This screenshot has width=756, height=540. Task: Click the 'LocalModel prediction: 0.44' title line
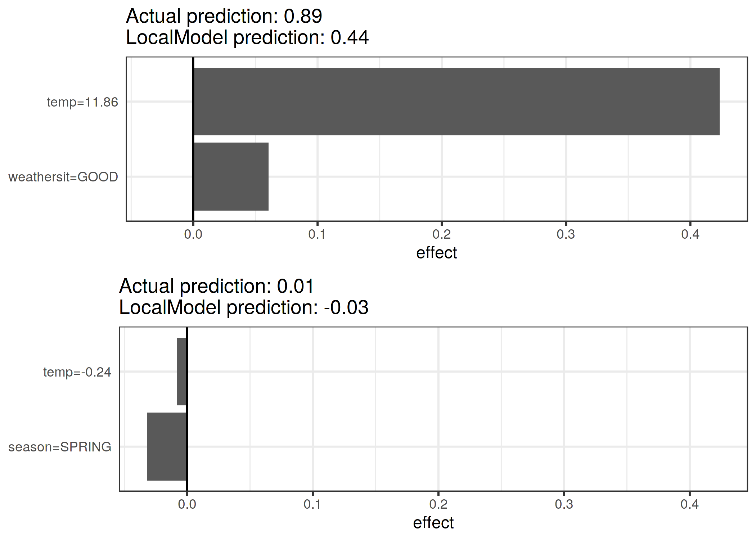[247, 37]
